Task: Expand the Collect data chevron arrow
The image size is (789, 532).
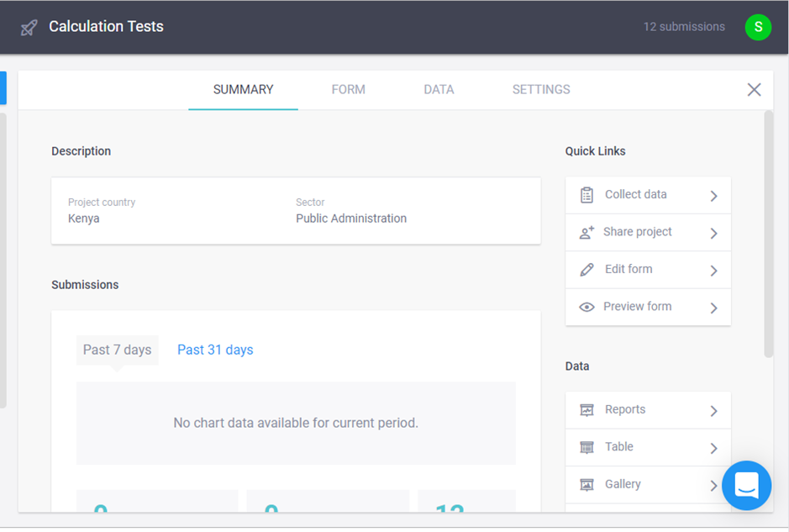Action: 713,196
